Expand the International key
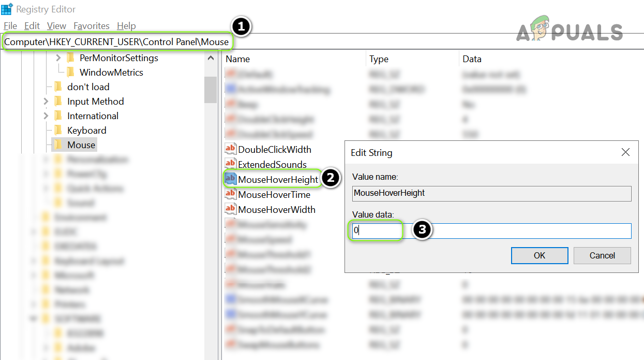This screenshot has height=360, width=644. click(46, 116)
